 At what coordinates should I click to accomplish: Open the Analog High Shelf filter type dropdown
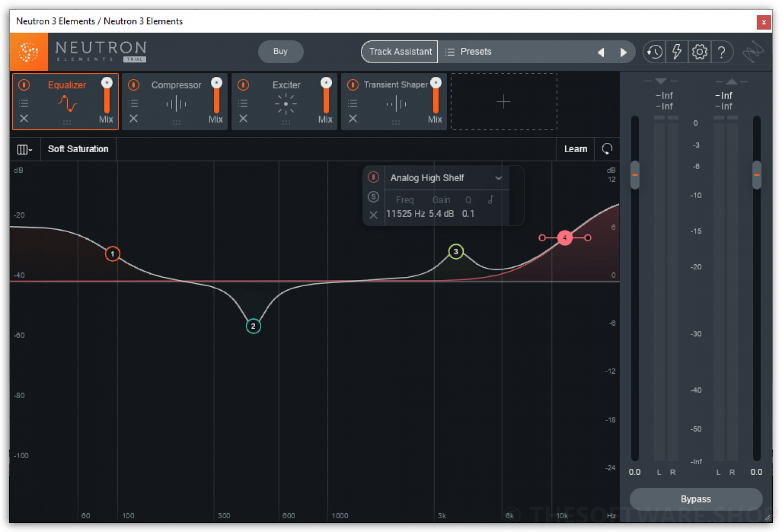tap(446, 178)
